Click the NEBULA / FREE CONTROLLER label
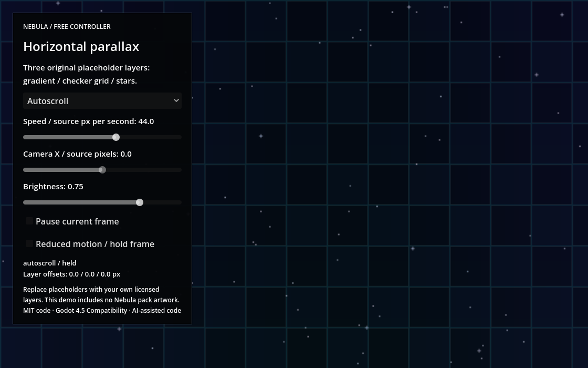 point(67,27)
